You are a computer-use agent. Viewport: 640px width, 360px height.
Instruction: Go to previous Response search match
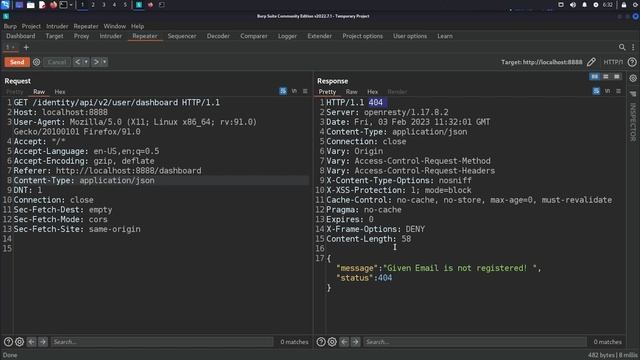pyautogui.click(x=344, y=342)
